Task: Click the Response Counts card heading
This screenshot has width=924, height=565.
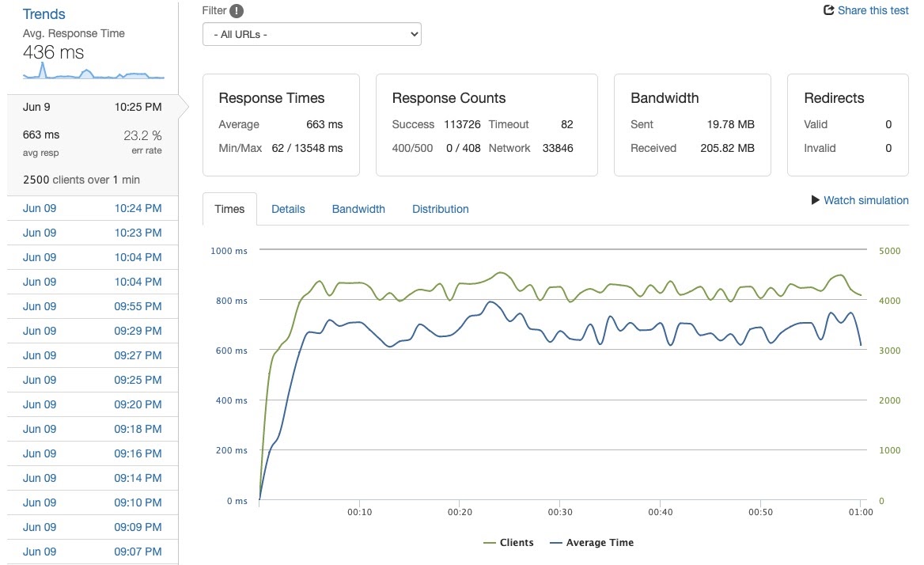Action: tap(449, 98)
